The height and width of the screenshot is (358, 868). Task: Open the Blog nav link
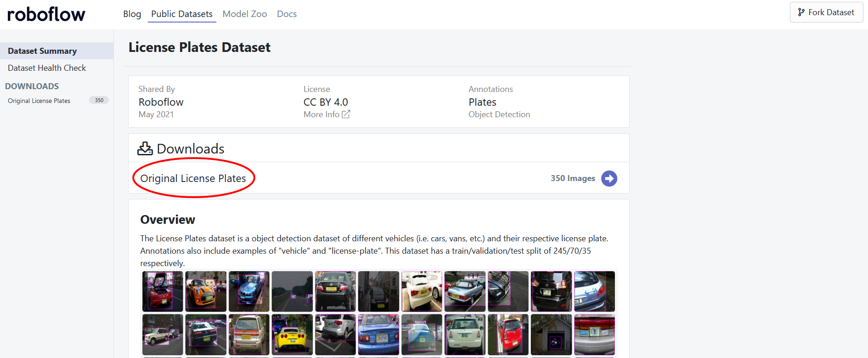132,14
